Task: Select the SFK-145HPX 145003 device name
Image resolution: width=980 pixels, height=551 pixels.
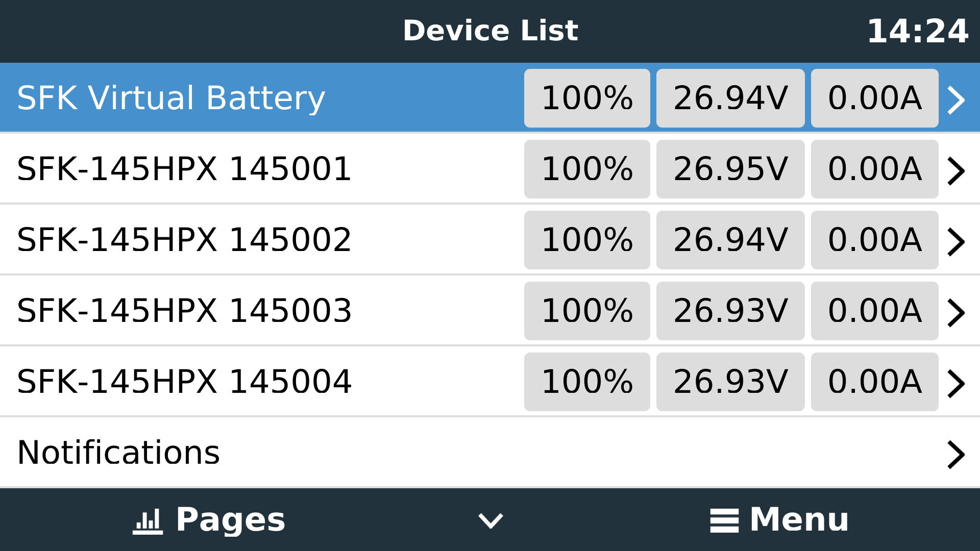Action: [x=184, y=311]
